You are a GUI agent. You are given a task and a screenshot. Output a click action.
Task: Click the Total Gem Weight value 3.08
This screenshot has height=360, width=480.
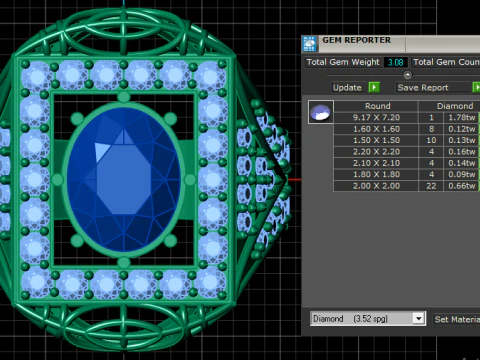[395, 62]
